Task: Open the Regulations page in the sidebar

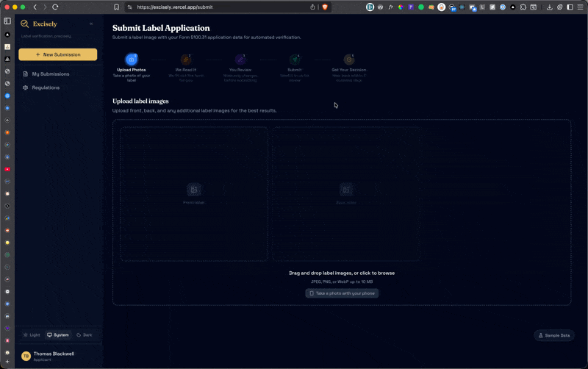Action: [58, 87]
